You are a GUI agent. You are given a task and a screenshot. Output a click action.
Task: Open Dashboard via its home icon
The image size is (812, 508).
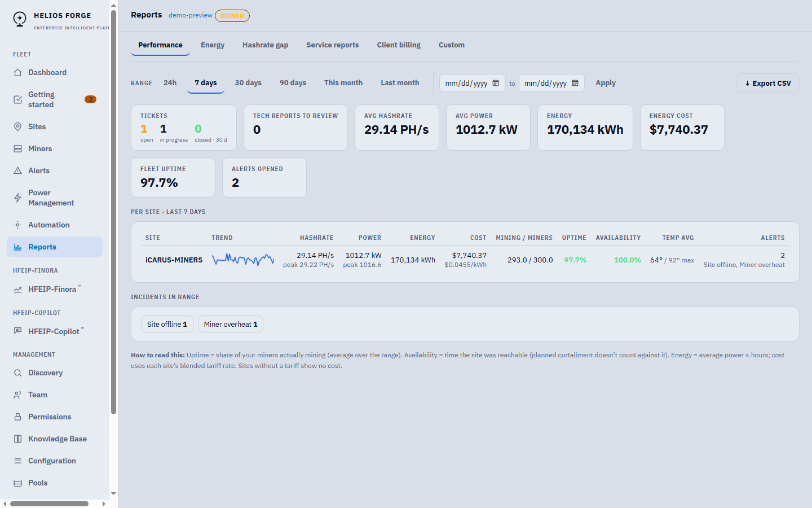coord(17,72)
